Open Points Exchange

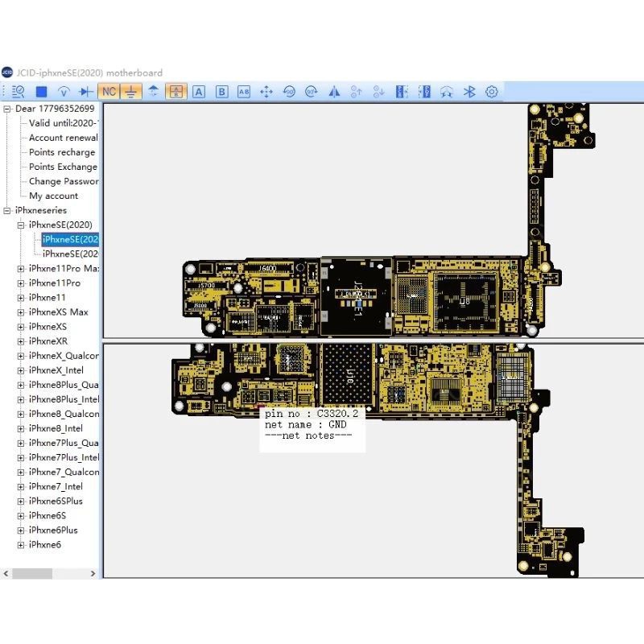click(63, 167)
